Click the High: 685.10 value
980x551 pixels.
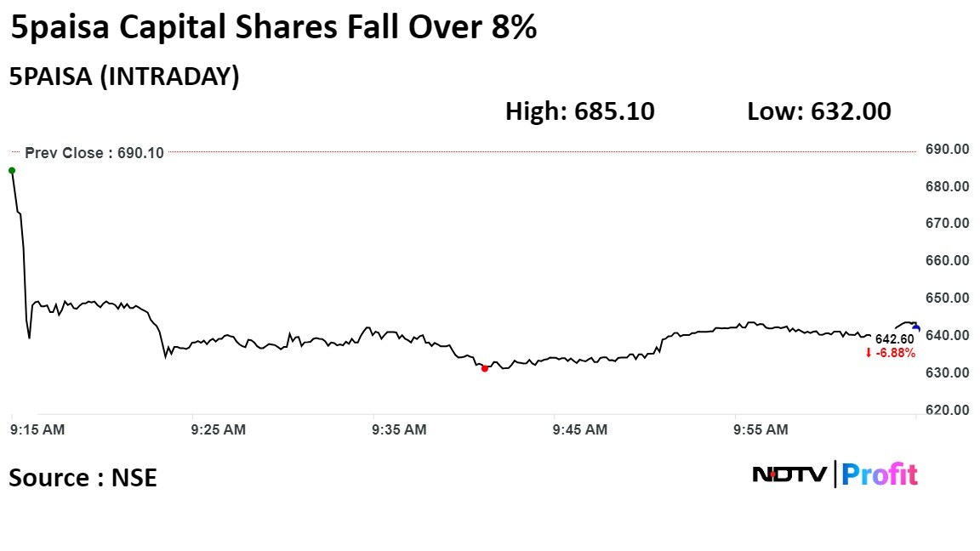(580, 111)
